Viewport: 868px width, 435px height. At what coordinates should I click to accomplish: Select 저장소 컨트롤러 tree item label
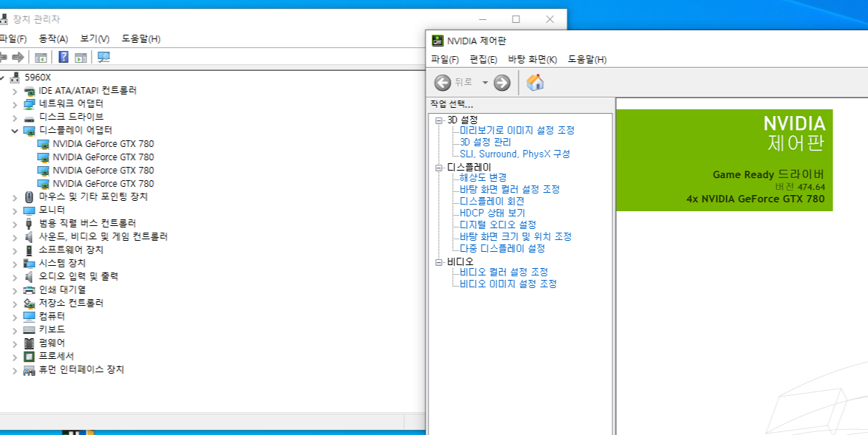[x=71, y=304]
